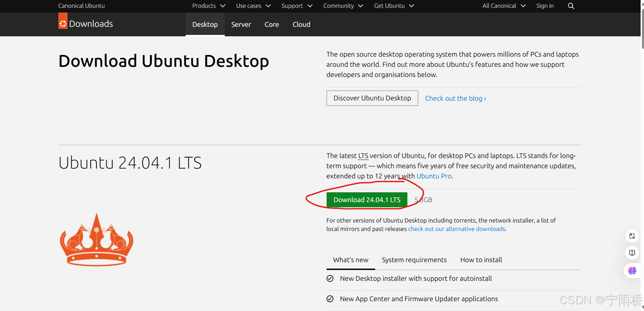Viewport: 644px width, 311px height.
Task: Open the System requirements tab
Action: pos(414,260)
